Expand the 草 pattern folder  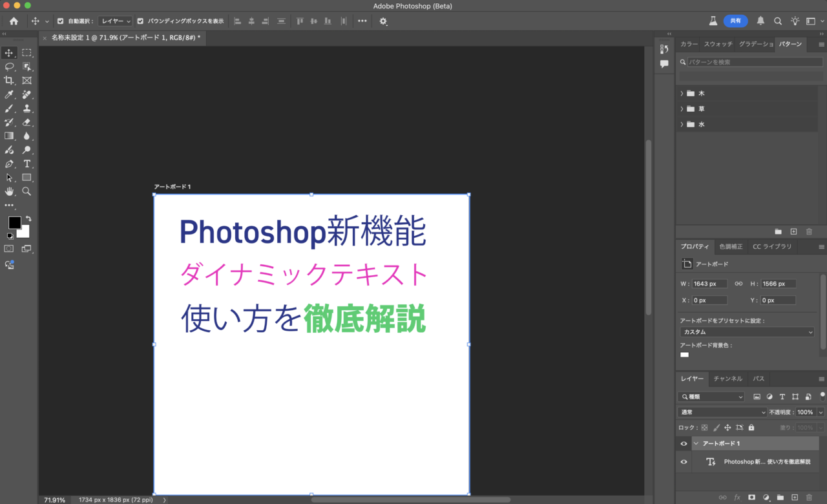(x=682, y=109)
